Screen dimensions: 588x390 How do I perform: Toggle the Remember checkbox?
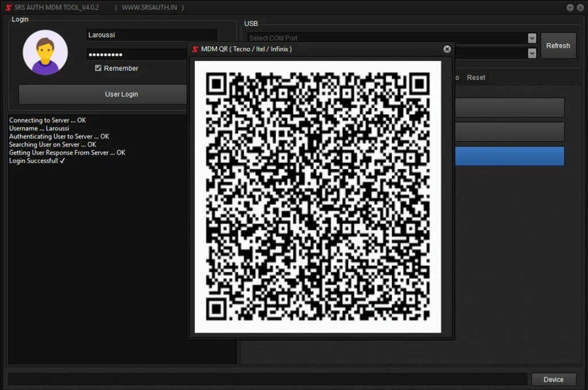coord(98,68)
